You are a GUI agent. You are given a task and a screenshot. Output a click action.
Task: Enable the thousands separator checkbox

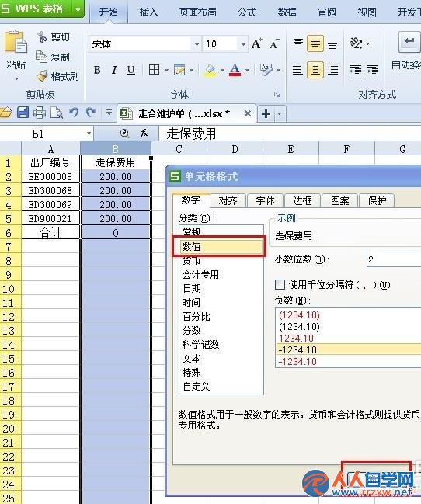pos(280,284)
